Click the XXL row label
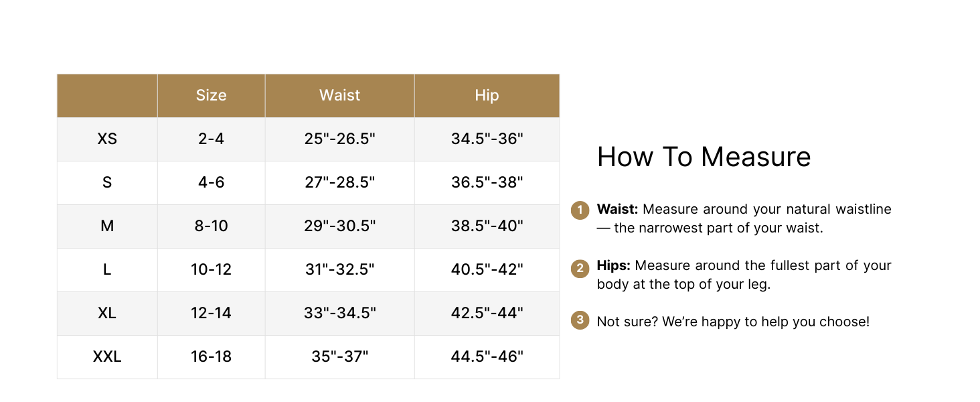 (107, 356)
